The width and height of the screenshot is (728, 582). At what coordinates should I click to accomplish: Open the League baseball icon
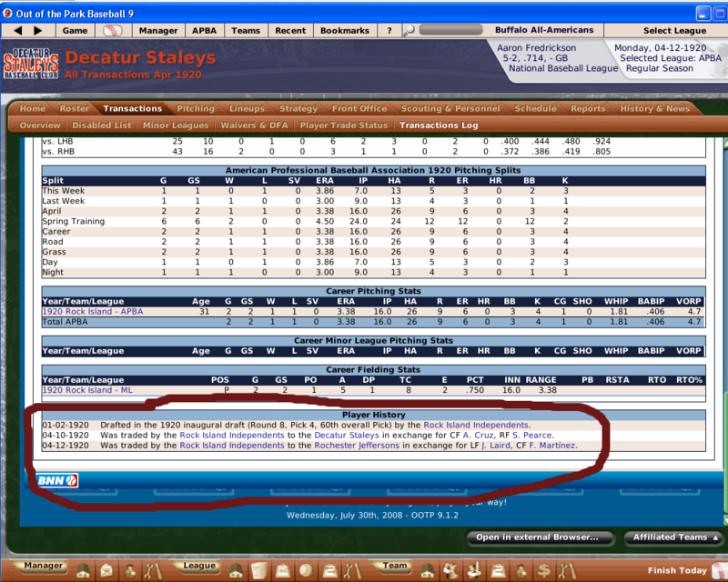point(306,570)
